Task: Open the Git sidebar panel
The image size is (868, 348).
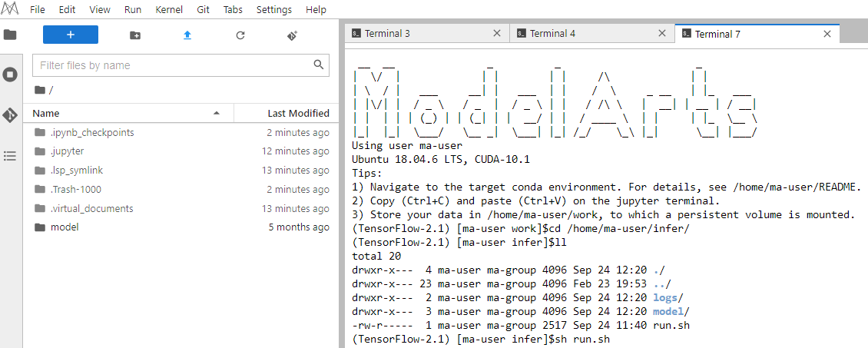Action: [10, 115]
